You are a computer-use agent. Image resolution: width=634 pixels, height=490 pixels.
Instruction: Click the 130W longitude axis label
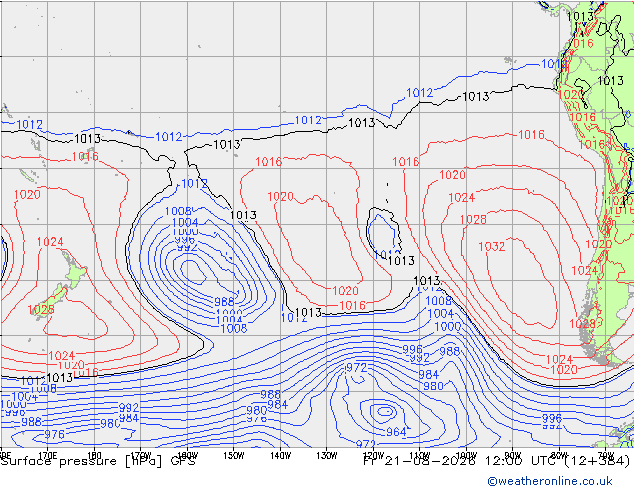pos(327,456)
